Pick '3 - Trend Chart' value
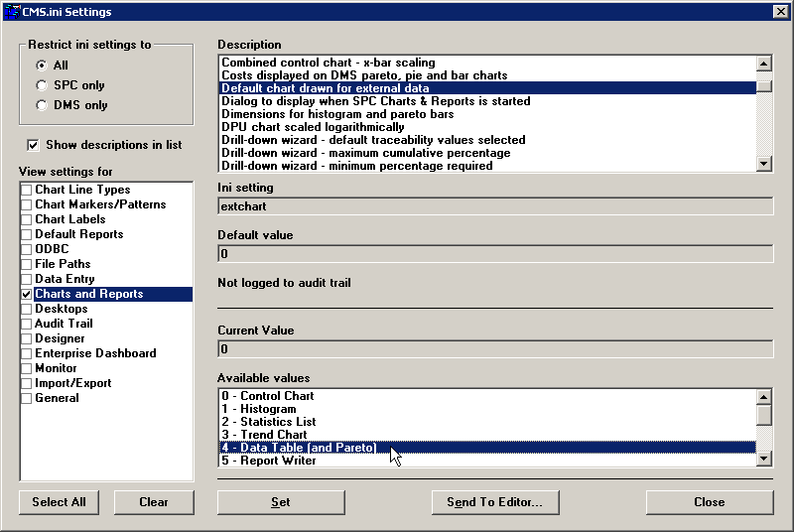 point(263,435)
